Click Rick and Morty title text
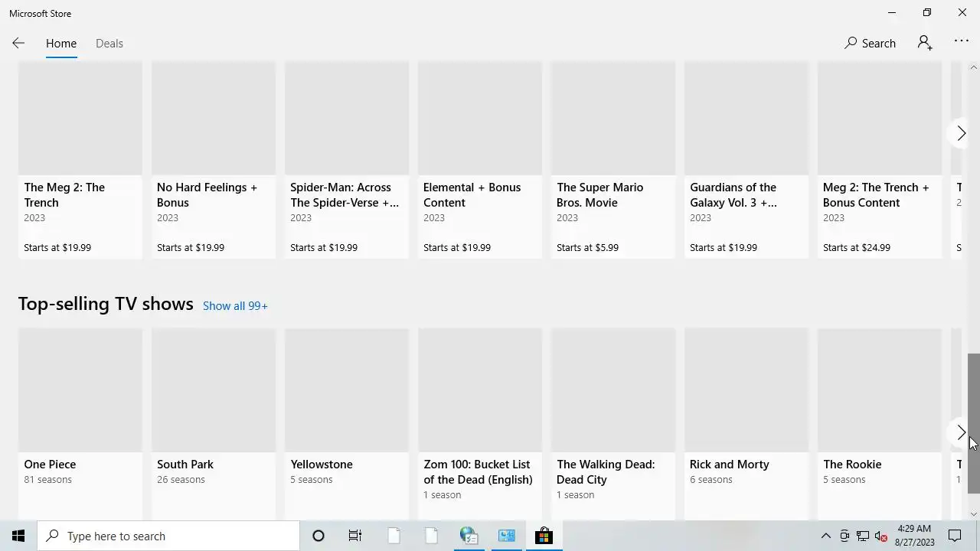980x551 pixels. click(730, 465)
